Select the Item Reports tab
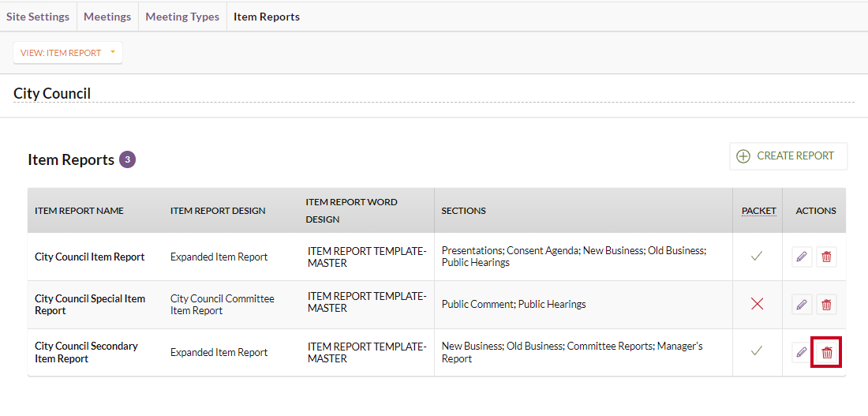The height and width of the screenshot is (416, 868). (x=266, y=17)
